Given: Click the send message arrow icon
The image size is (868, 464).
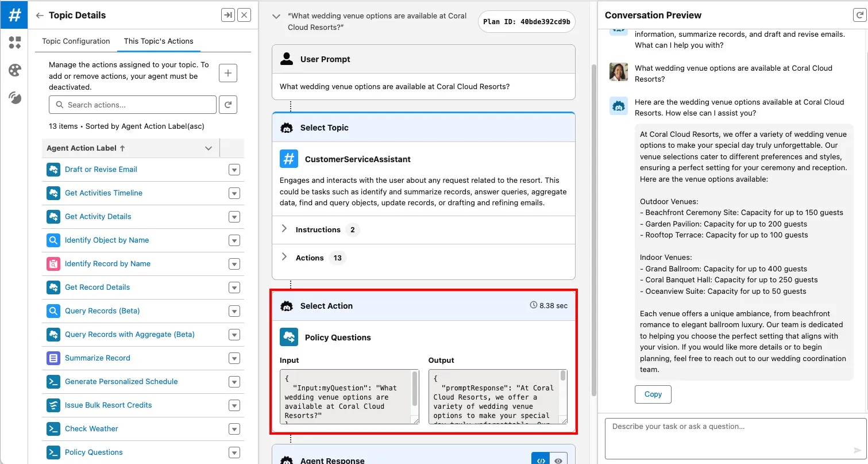Looking at the screenshot, I should coord(858,450).
